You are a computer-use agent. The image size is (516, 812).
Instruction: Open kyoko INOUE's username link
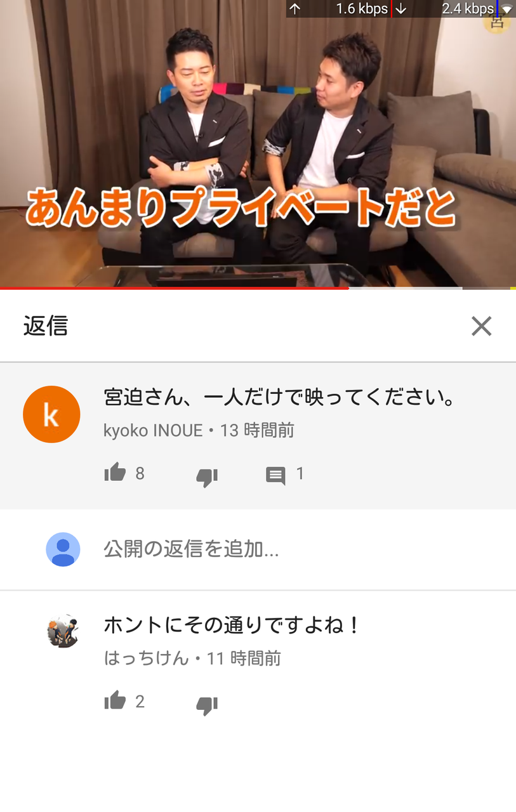pos(153,431)
